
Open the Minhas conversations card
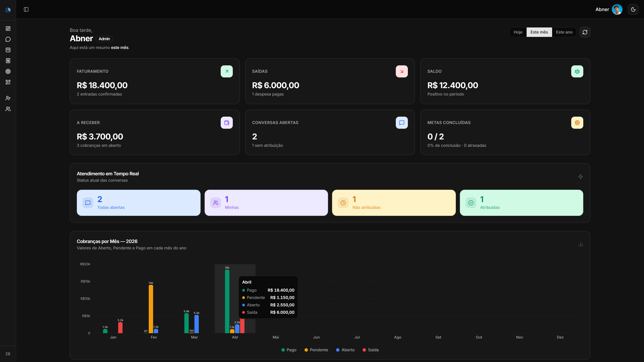click(x=266, y=203)
